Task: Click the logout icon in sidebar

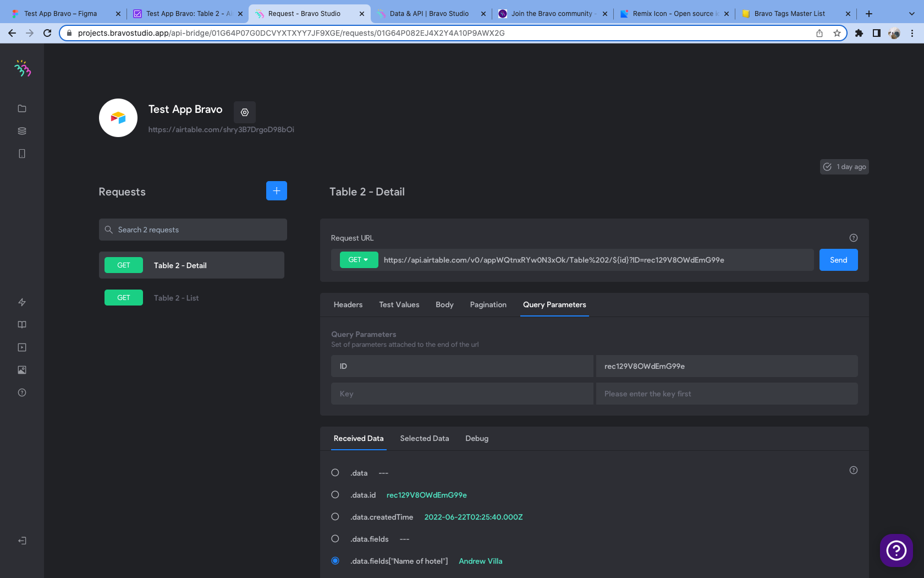Action: [22, 541]
